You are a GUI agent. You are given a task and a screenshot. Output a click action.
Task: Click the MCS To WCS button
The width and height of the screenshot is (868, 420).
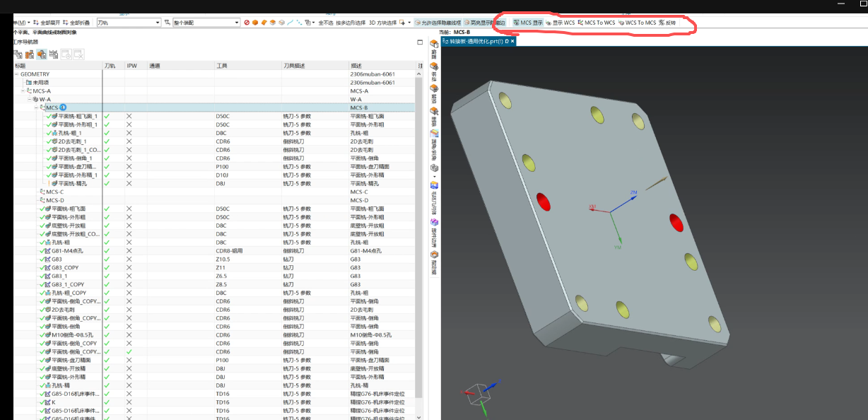tap(597, 23)
